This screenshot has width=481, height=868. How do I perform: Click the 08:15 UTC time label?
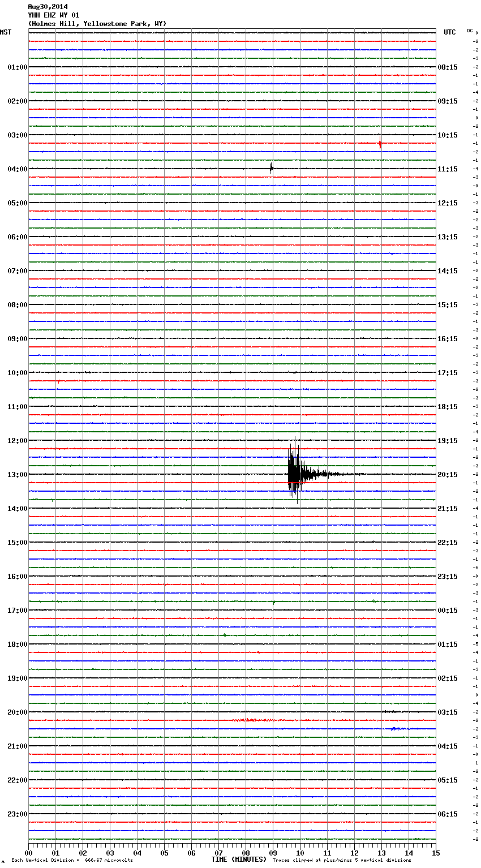[448, 67]
